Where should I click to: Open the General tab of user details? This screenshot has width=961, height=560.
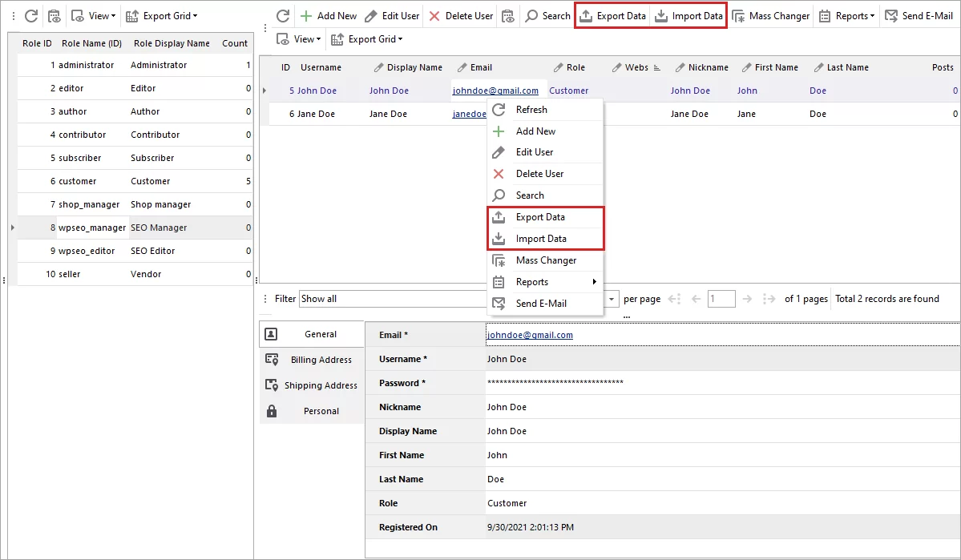320,334
